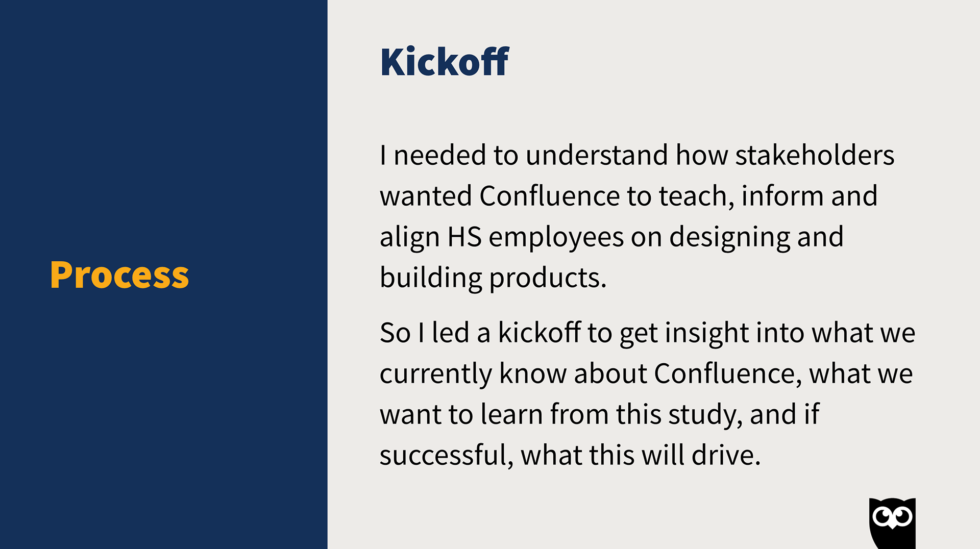Click the dark navy left panel above Process
The height and width of the screenshot is (549, 980).
point(163,128)
